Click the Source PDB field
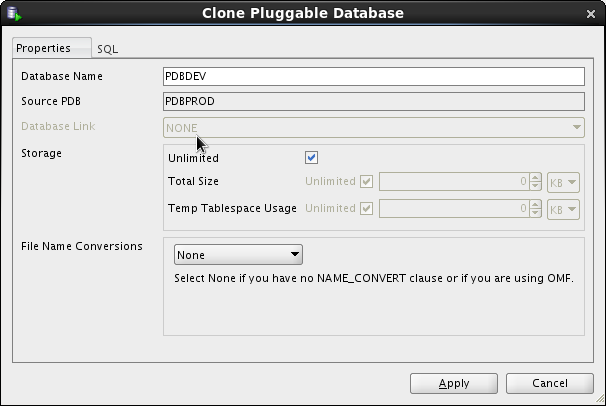Viewport: 606px width, 406px height. [373, 101]
